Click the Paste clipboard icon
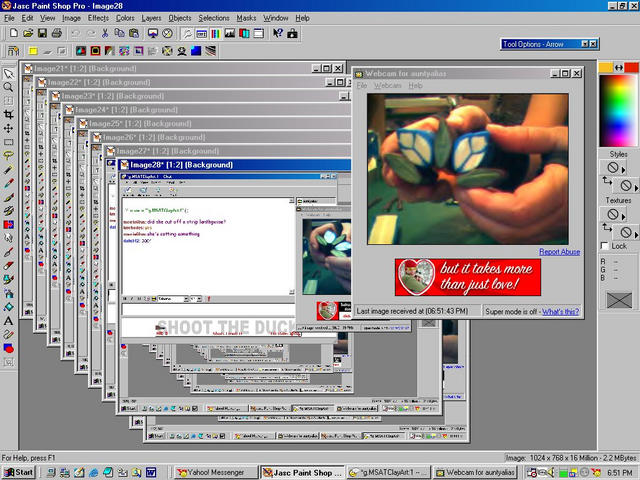 pyautogui.click(x=134, y=33)
